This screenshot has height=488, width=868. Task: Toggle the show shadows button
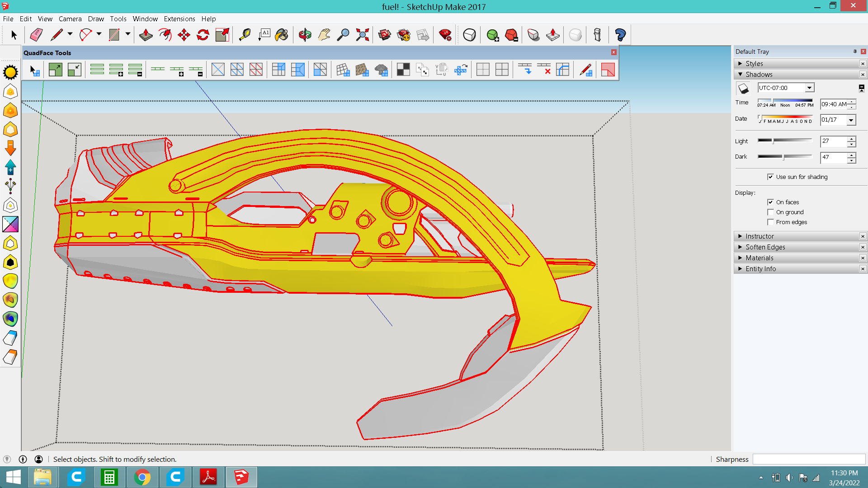pyautogui.click(x=743, y=88)
